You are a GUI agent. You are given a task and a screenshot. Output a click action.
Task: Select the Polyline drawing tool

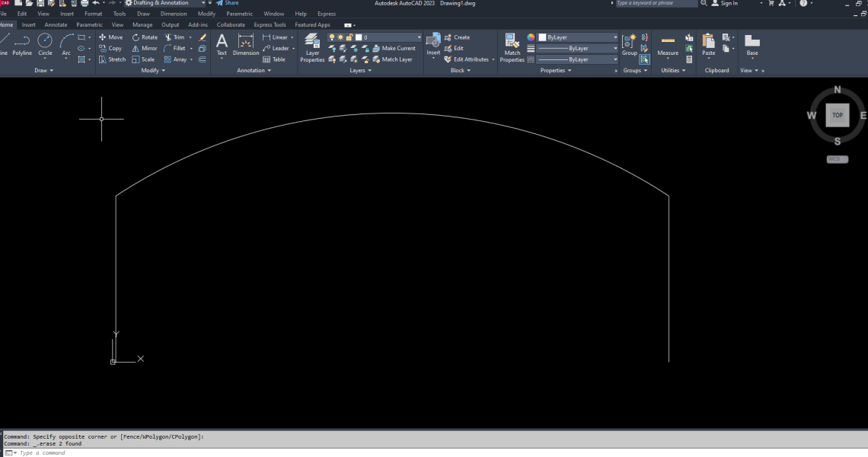click(x=22, y=44)
